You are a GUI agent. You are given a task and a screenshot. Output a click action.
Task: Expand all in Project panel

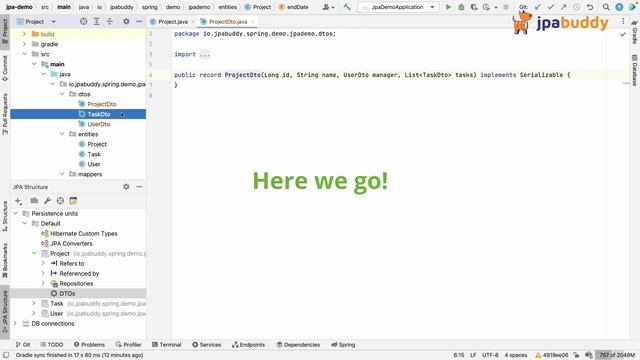point(96,21)
